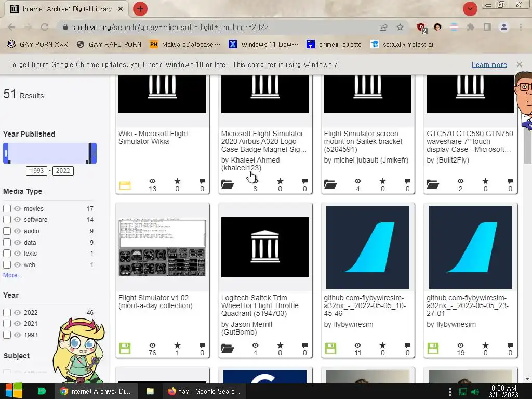Open Chrome extensions puzzle icon
Viewport: 532px width, 399px height.
click(471, 27)
